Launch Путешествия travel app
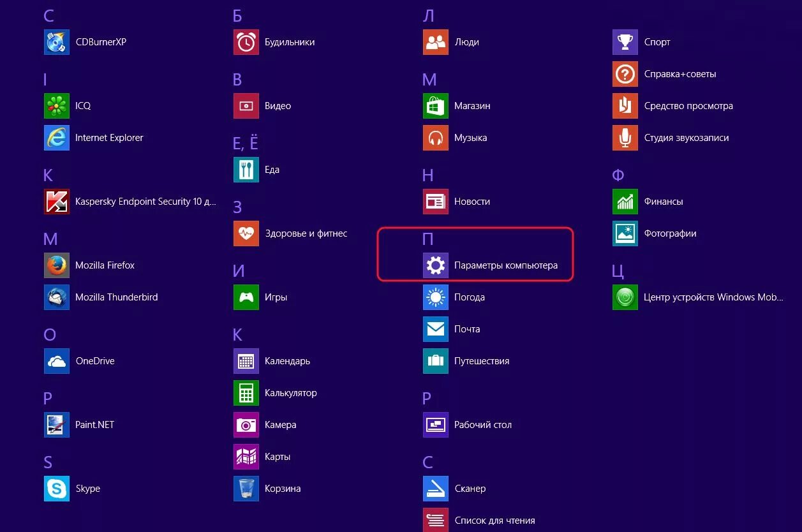Viewport: 802px width, 532px height. tap(436, 361)
